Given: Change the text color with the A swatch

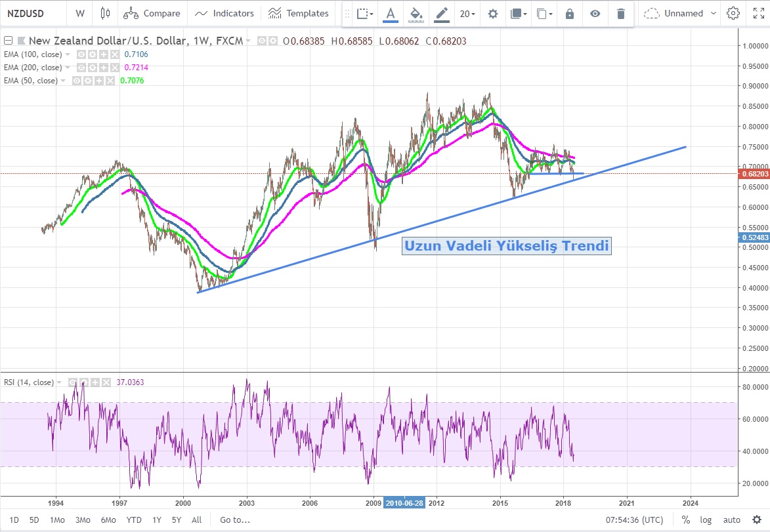Looking at the screenshot, I should click(391, 13).
